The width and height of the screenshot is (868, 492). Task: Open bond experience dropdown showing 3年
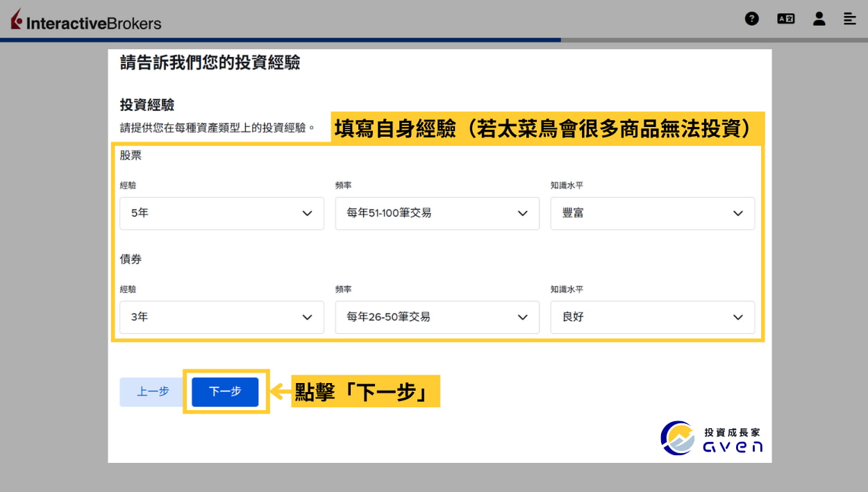[222, 316]
